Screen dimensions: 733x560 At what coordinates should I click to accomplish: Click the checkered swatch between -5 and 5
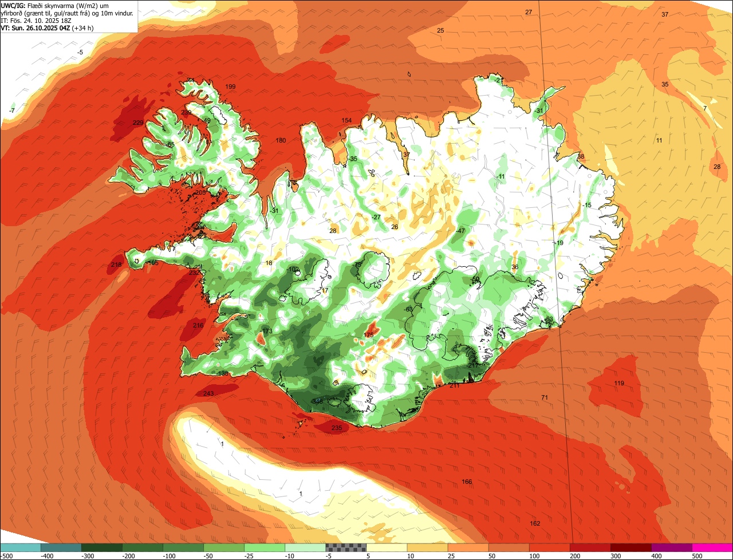(x=346, y=547)
